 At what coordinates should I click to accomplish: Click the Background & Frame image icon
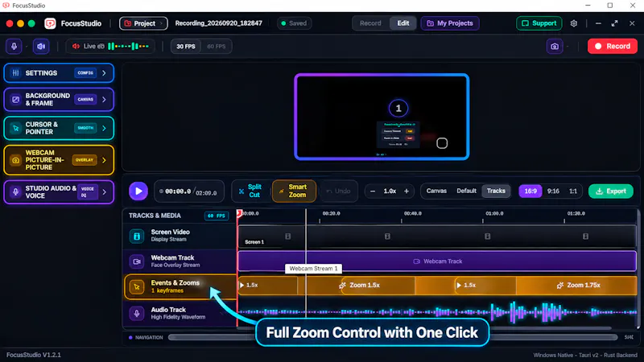click(x=15, y=99)
